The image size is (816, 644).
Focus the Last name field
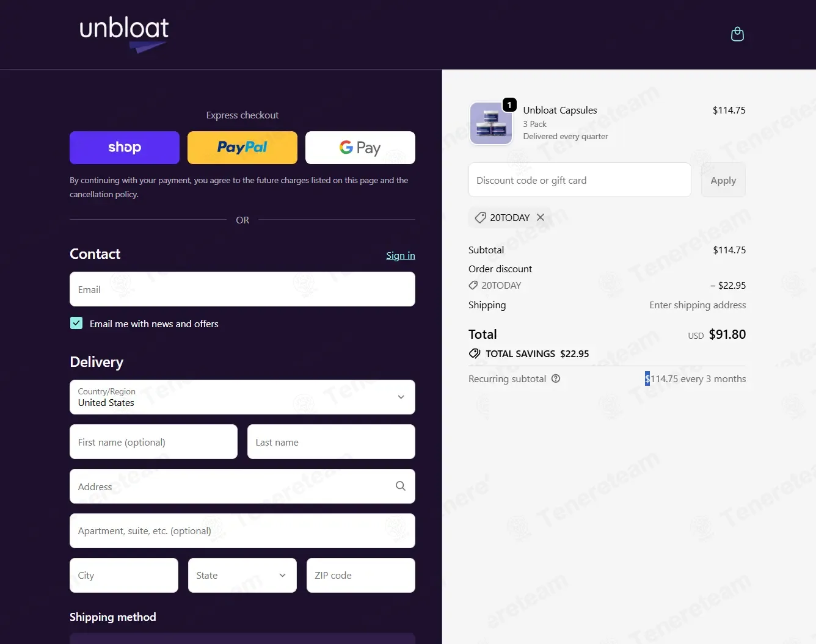(331, 442)
